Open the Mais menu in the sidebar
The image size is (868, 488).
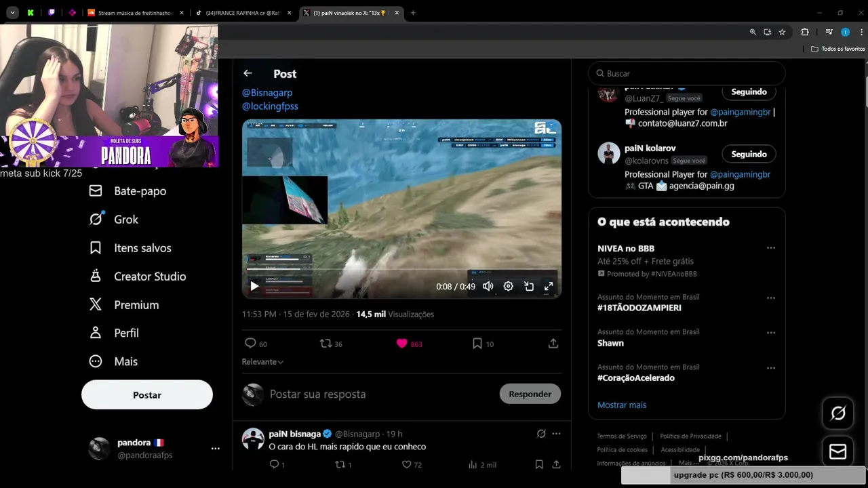point(113,362)
